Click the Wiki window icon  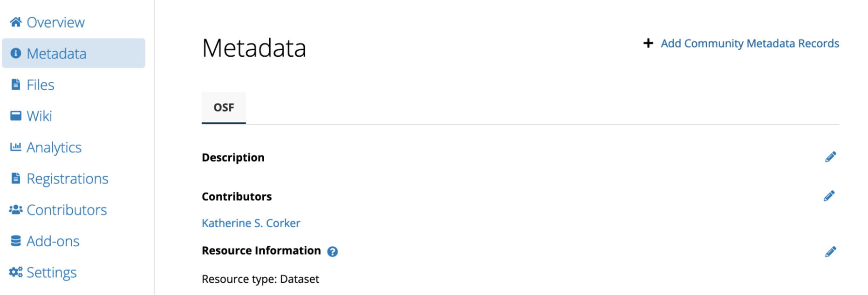coord(16,116)
